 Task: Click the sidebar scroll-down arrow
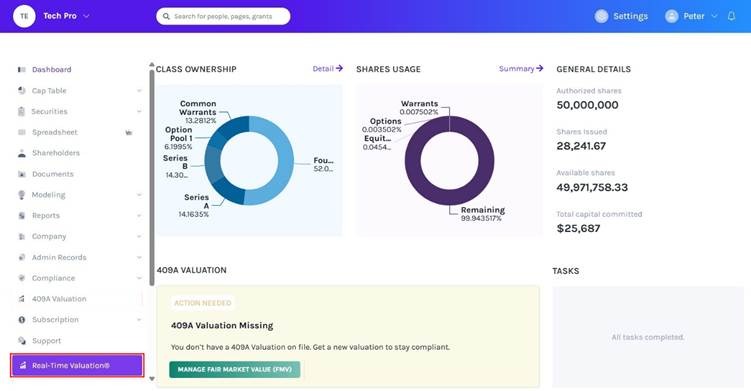pyautogui.click(x=152, y=379)
